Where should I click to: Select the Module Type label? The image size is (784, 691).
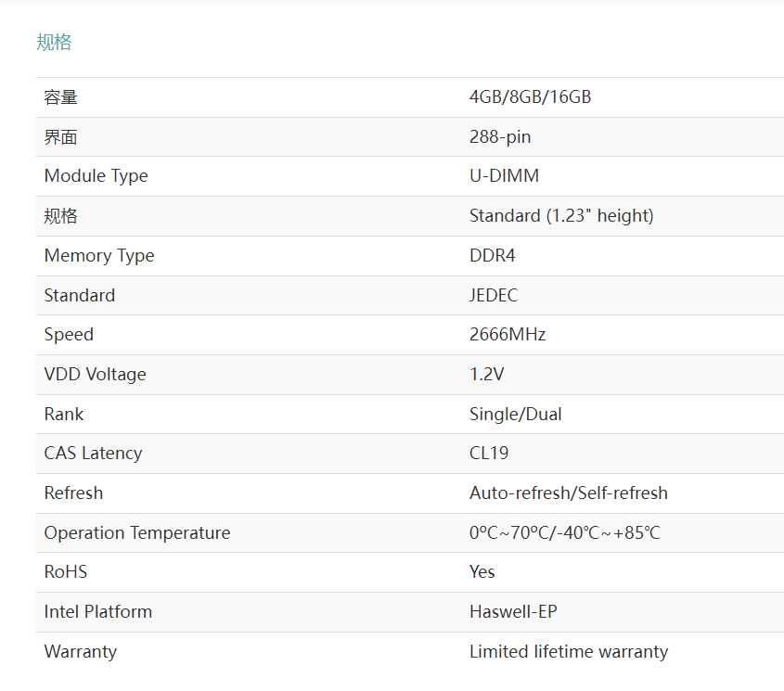tap(96, 176)
